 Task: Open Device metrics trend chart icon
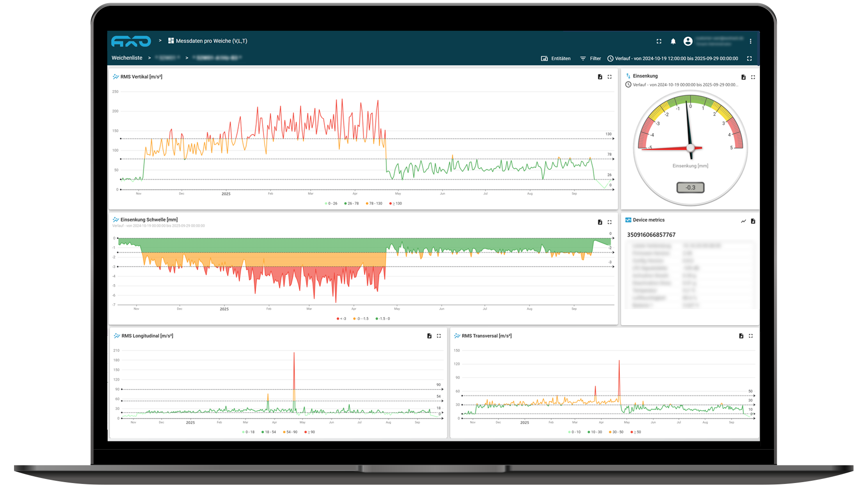tap(743, 221)
